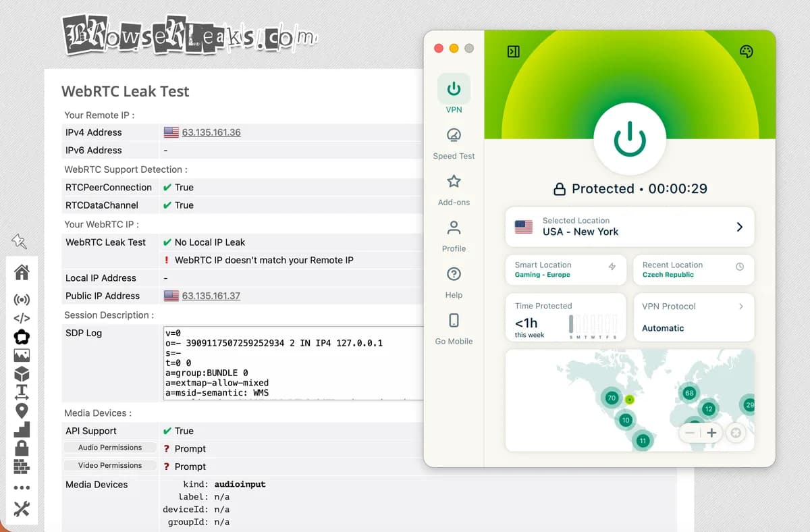Open the stairs-shaped sidebar icon
810x532 pixels.
click(x=22, y=429)
